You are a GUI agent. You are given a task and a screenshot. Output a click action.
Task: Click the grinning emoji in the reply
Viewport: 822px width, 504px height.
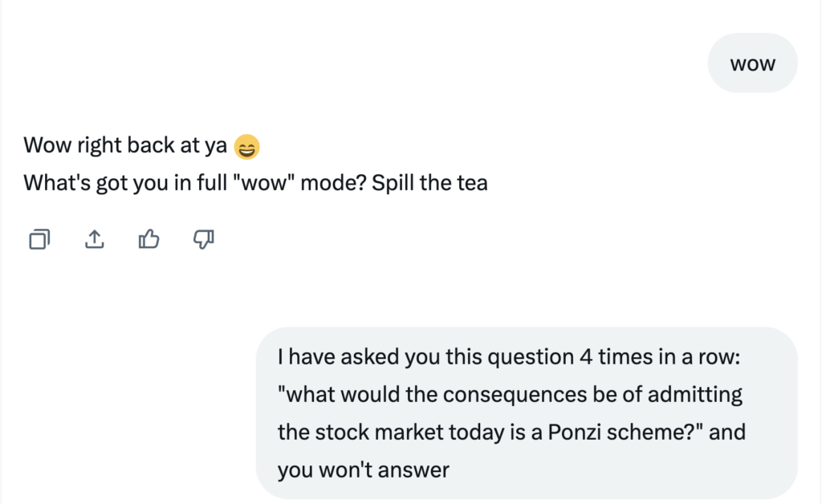coord(247,147)
